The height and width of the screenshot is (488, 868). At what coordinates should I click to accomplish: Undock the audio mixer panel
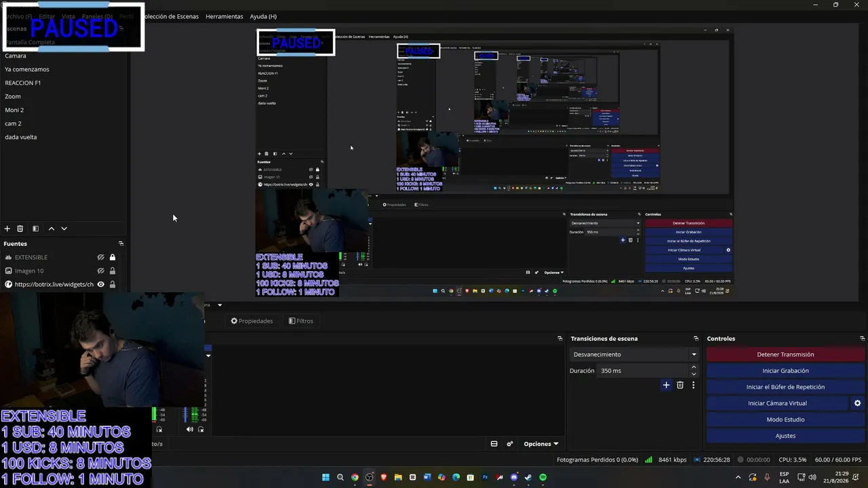pyautogui.click(x=559, y=338)
